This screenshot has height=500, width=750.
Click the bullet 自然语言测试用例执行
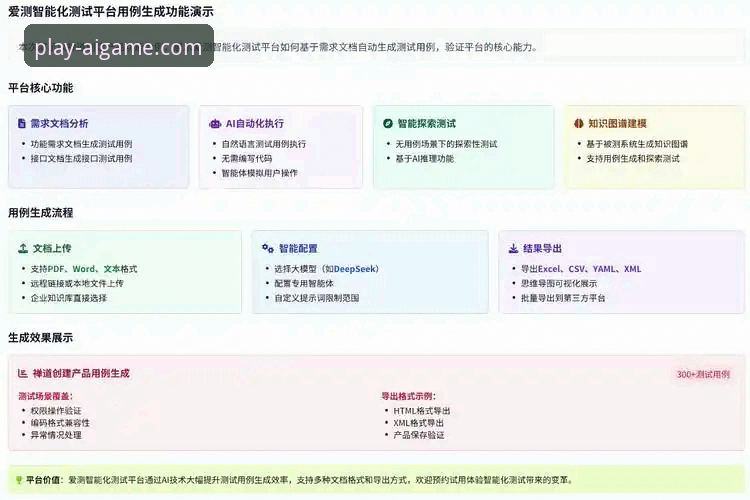tap(264, 144)
